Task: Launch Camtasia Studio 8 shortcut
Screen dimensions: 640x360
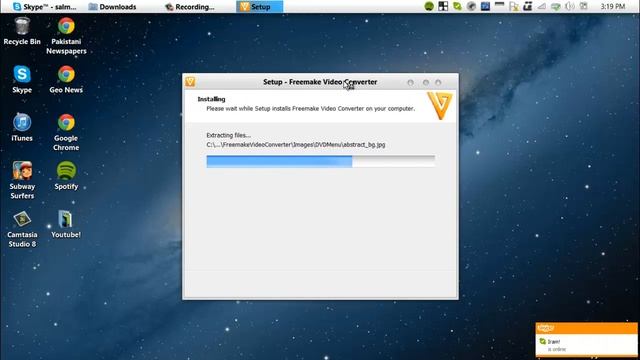Action: (x=22, y=229)
